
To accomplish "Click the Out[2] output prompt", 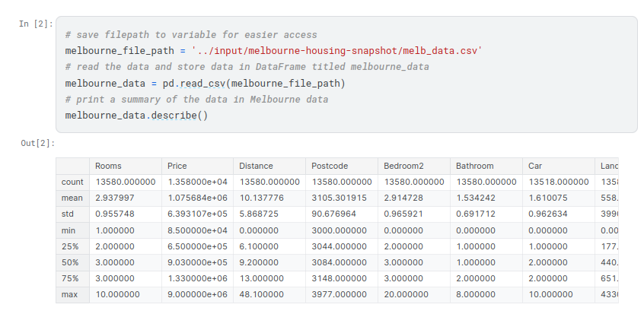I will [x=37, y=143].
